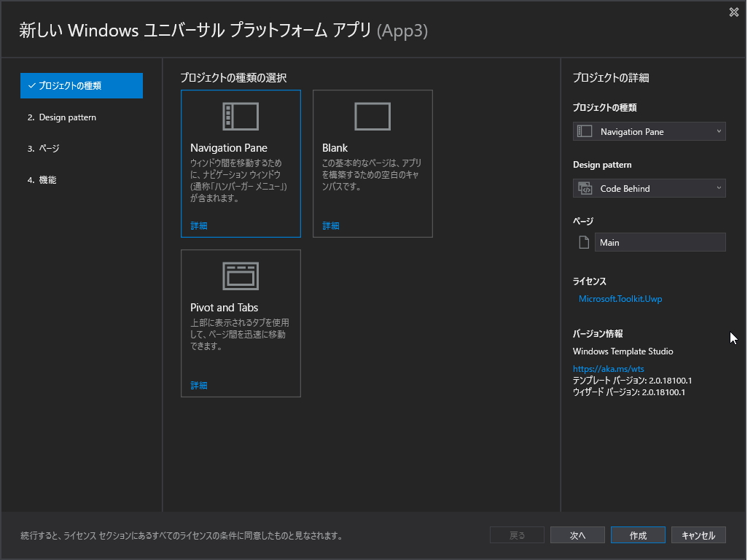Click the Main page name field

pos(660,243)
